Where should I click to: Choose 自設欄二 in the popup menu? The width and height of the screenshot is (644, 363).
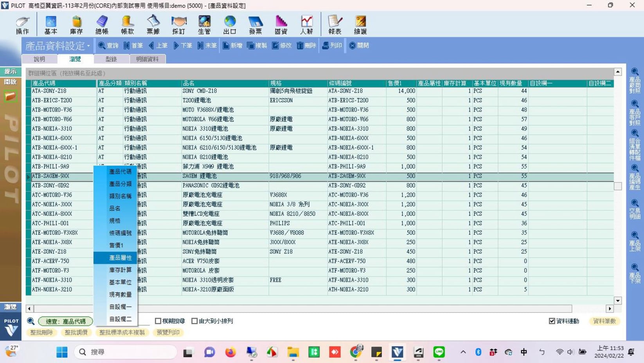pos(116,319)
